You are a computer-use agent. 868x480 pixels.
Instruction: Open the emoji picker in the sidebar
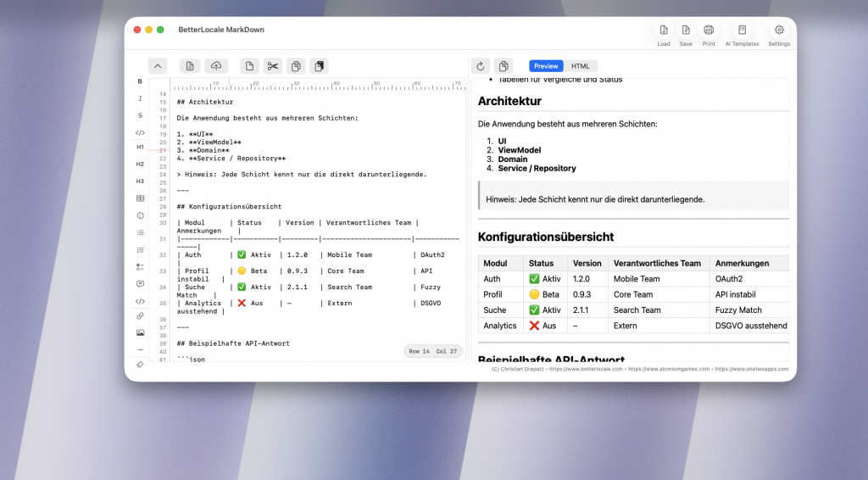(140, 215)
